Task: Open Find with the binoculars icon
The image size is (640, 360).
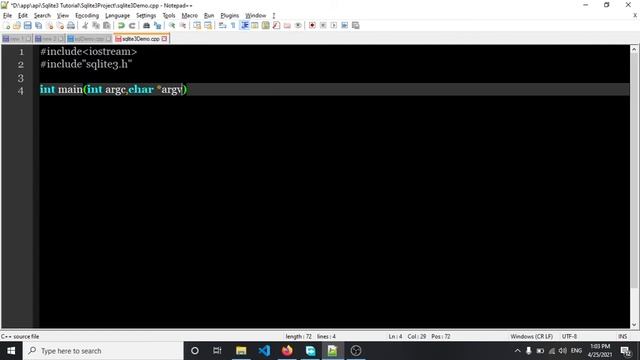Action: (x=146, y=25)
